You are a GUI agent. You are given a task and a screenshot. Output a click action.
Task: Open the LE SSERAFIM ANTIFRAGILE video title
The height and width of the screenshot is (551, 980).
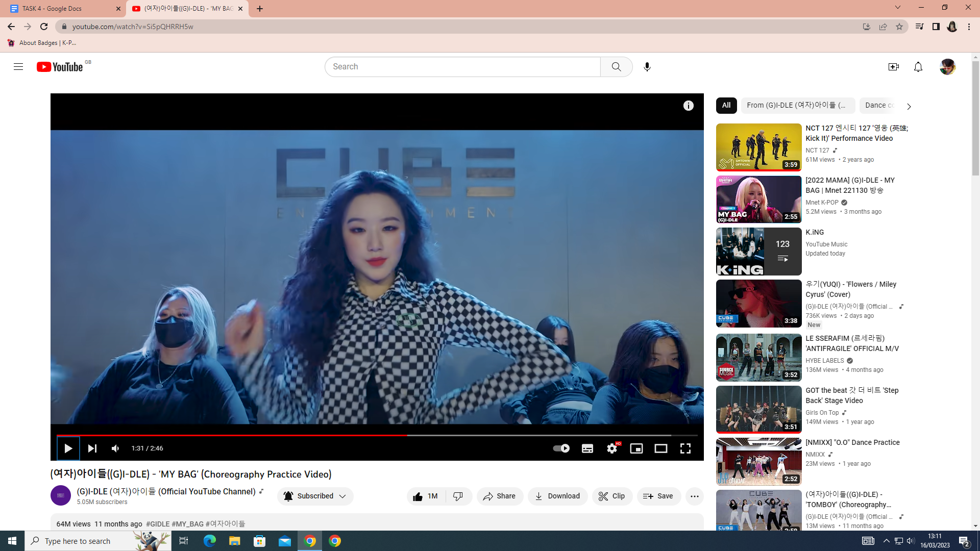[852, 343]
